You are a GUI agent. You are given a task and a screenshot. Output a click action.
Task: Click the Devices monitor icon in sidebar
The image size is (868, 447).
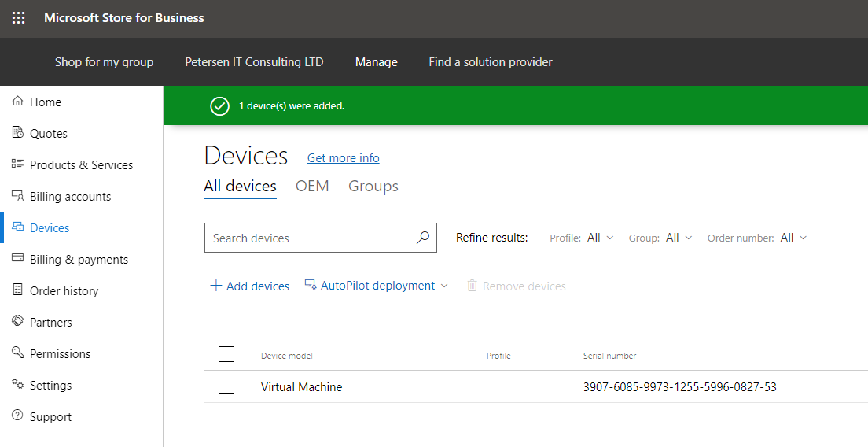pos(18,227)
